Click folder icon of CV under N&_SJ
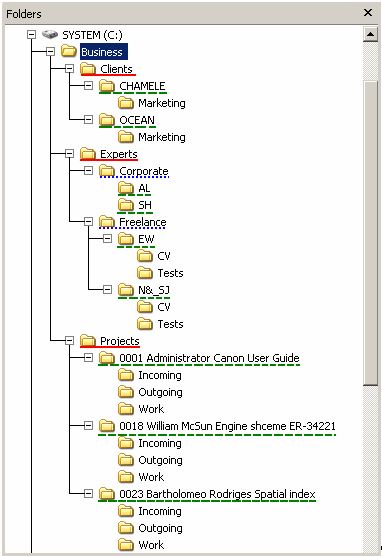The width and height of the screenshot is (382, 556). (145, 306)
